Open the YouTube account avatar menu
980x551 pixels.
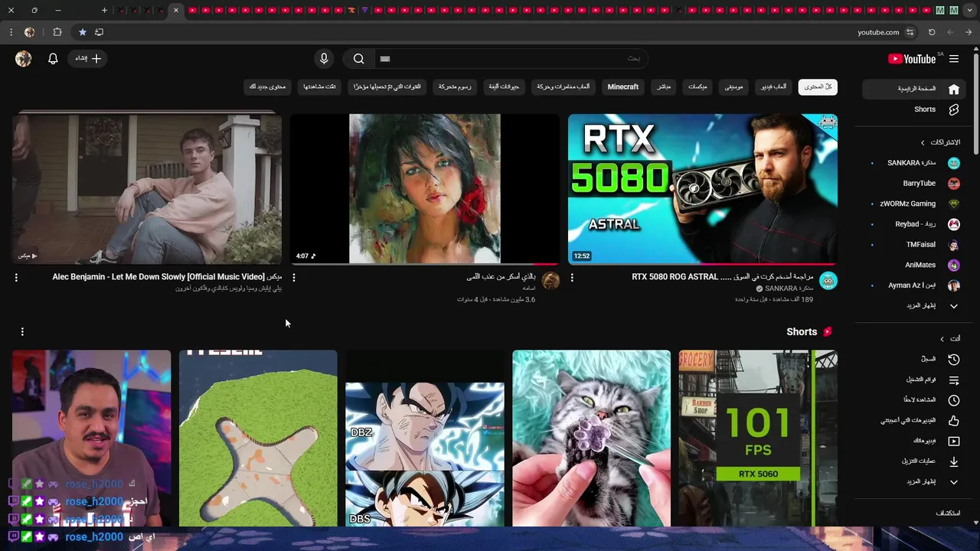point(24,59)
